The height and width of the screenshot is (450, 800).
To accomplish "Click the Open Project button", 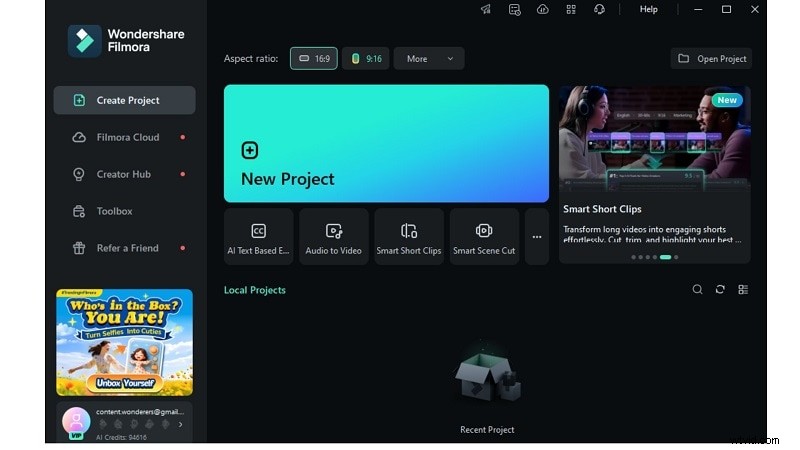I will [711, 59].
